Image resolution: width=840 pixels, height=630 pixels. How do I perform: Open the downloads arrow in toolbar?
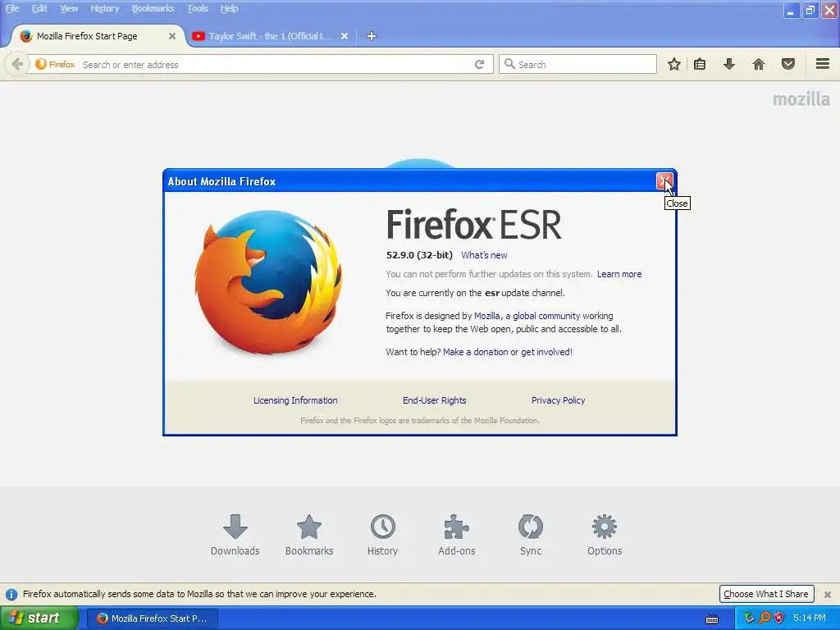click(x=729, y=64)
